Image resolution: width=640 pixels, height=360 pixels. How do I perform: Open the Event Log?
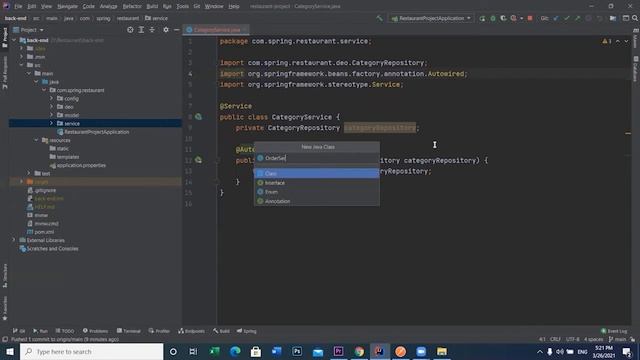click(x=614, y=331)
